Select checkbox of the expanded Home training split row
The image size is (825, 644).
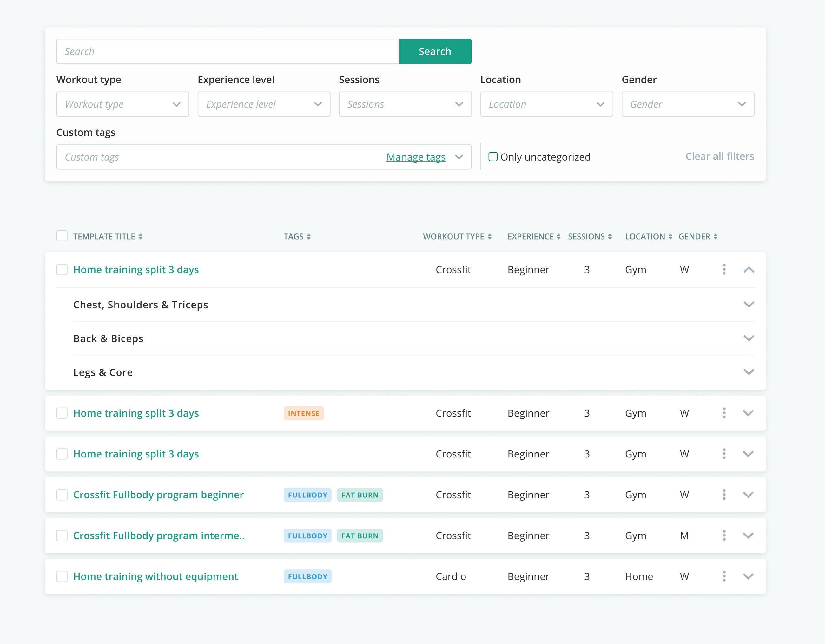[x=62, y=270]
